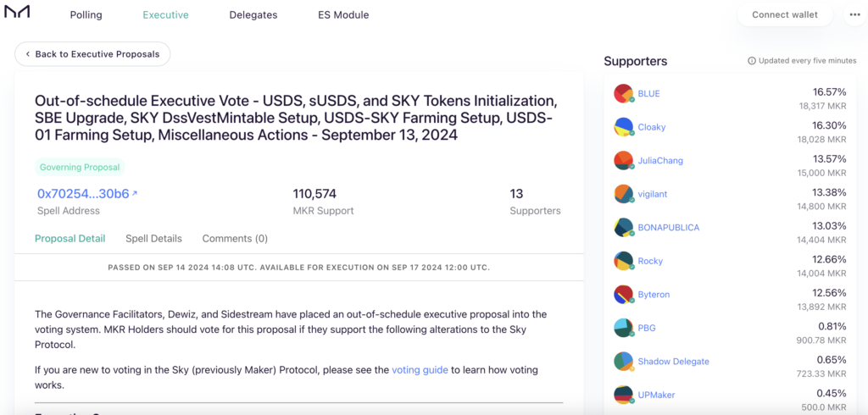Image resolution: width=868 pixels, height=415 pixels.
Task: Click the Connect wallet button
Action: pyautogui.click(x=785, y=15)
